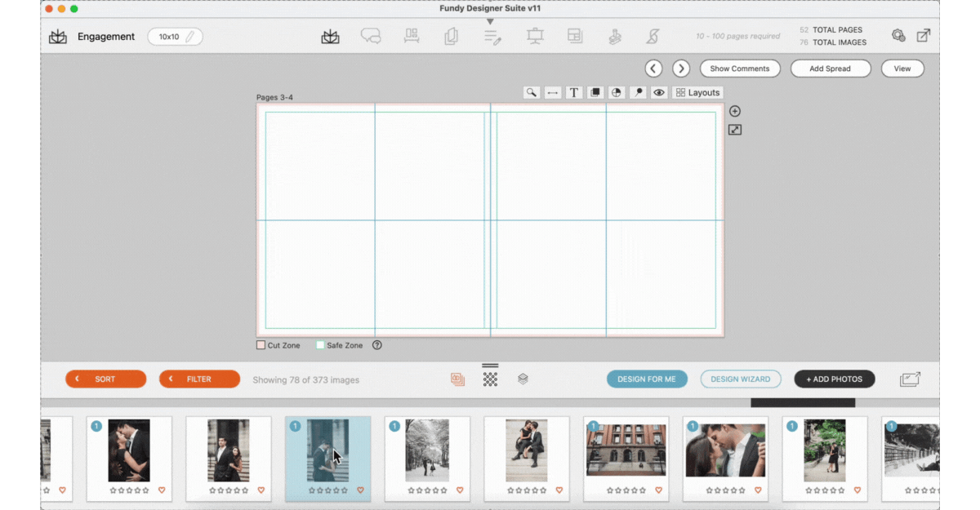Click the plus circle beside the spread

tap(735, 112)
